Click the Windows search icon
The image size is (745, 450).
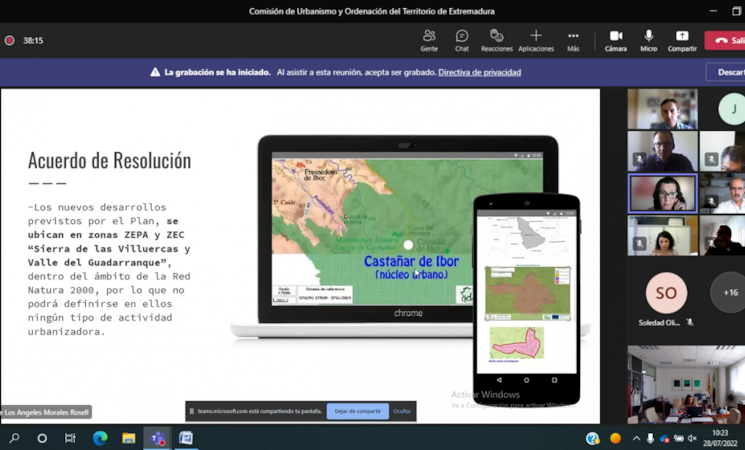[x=14, y=438]
